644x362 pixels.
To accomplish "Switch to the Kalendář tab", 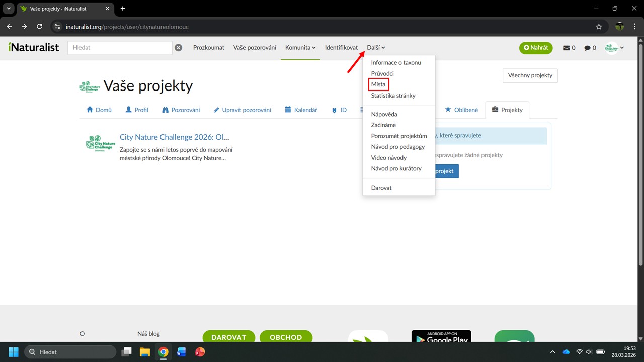I will coord(301,110).
